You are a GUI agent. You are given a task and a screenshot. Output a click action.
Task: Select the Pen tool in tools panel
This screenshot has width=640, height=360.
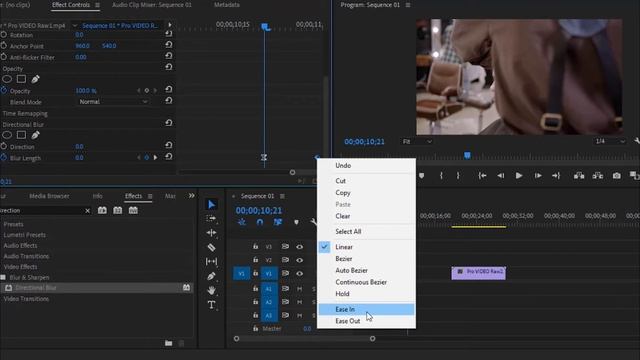(x=211, y=276)
